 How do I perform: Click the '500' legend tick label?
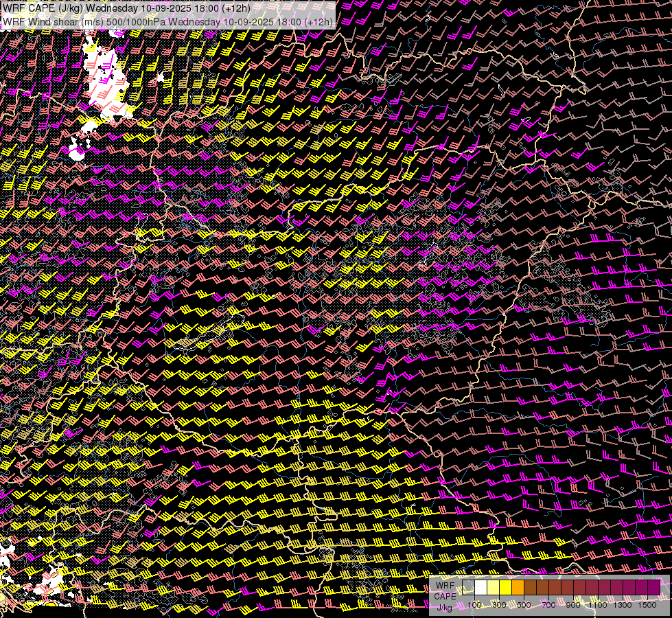[x=524, y=605]
